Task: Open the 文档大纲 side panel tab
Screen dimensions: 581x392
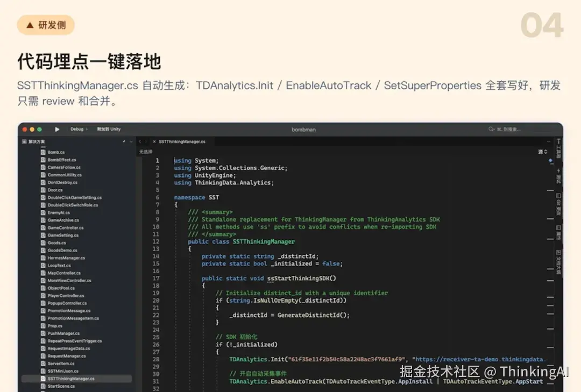Action: click(558, 262)
